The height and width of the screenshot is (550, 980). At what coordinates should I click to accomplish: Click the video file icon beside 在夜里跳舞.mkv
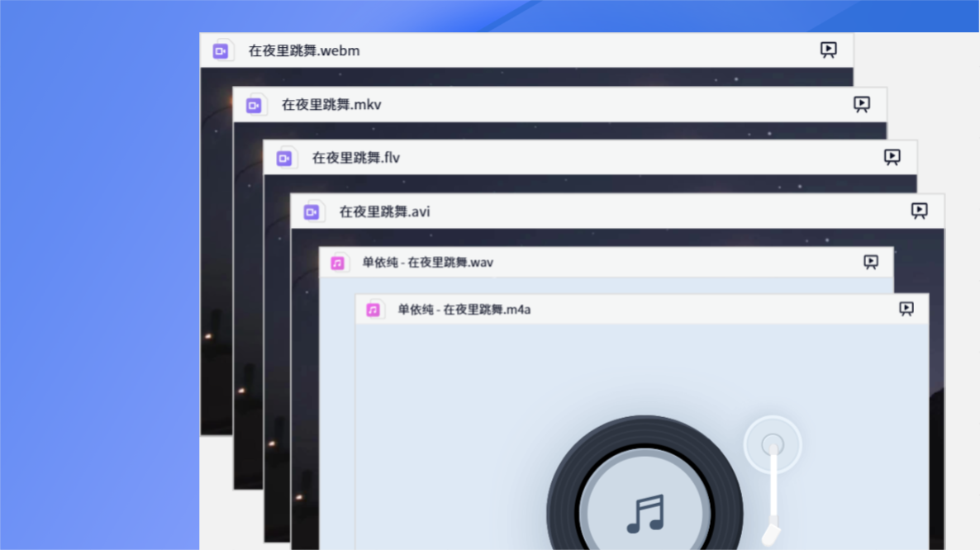tap(255, 105)
